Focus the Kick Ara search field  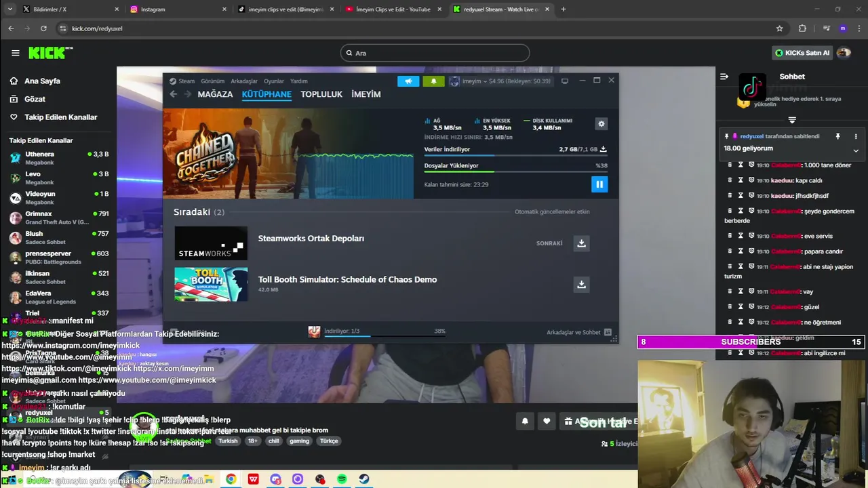tap(435, 53)
